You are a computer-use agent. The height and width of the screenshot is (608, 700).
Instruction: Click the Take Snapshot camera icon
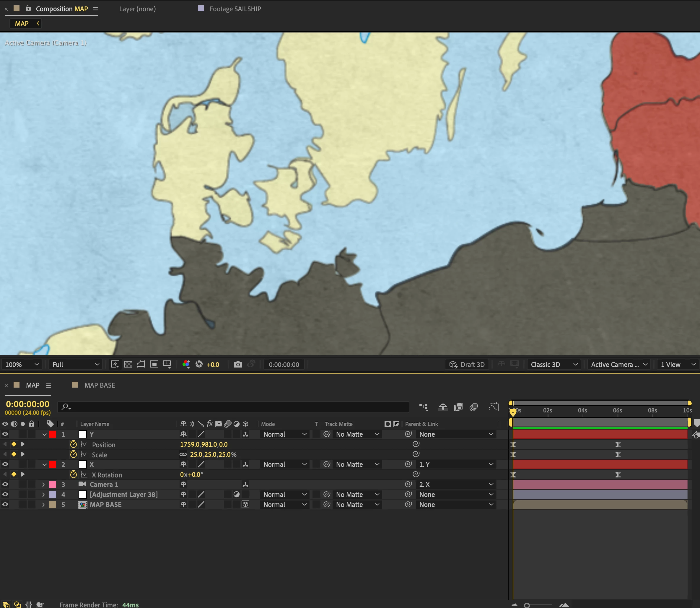point(238,364)
